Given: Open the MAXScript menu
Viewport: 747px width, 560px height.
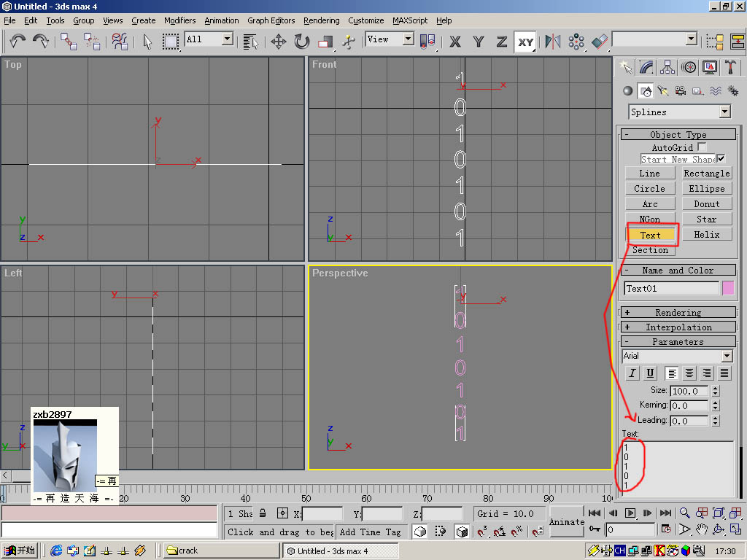Looking at the screenshot, I should [410, 20].
